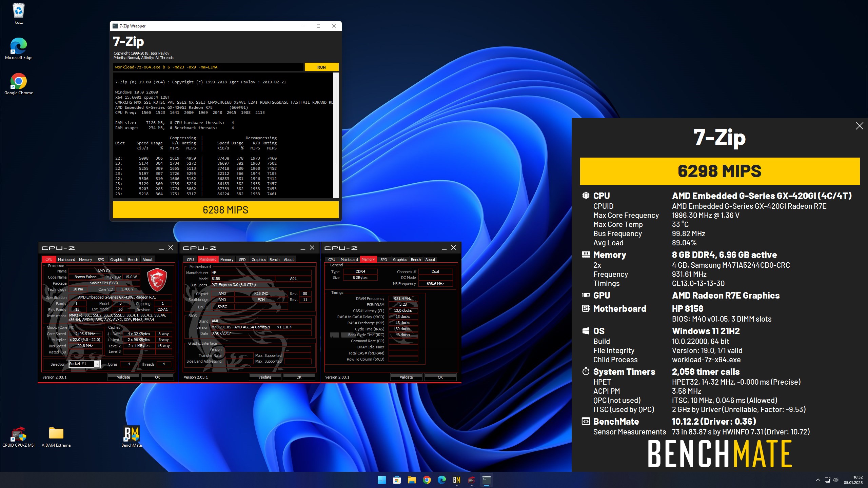Minimize the 7-Zip Wrapper window

click(303, 26)
